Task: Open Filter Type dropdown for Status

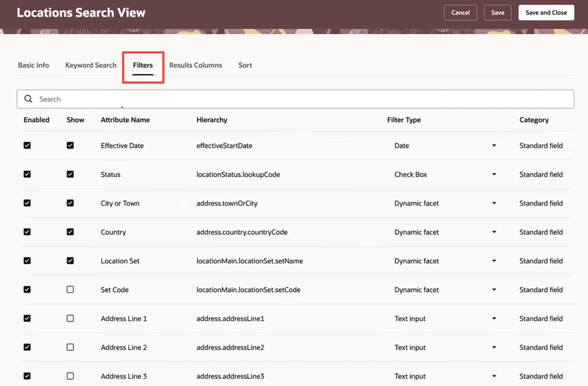Action: (494, 174)
